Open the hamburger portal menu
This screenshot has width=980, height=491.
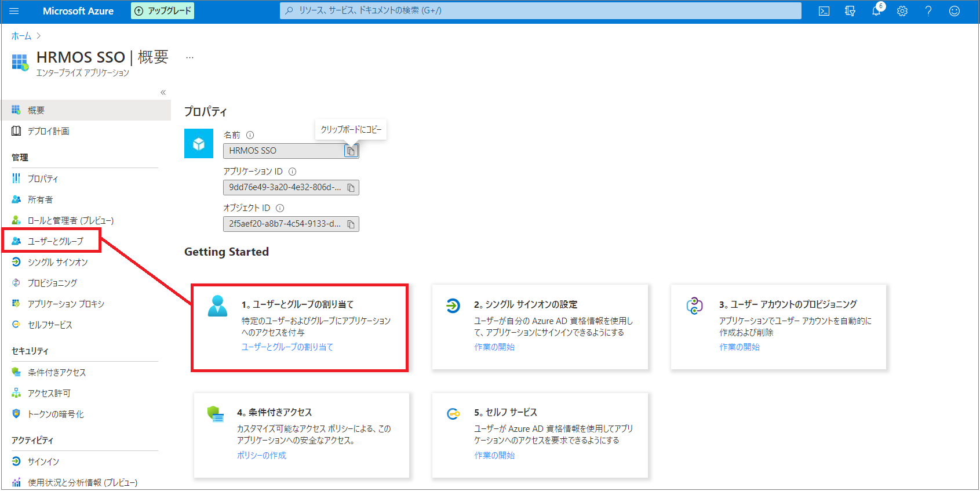14,11
